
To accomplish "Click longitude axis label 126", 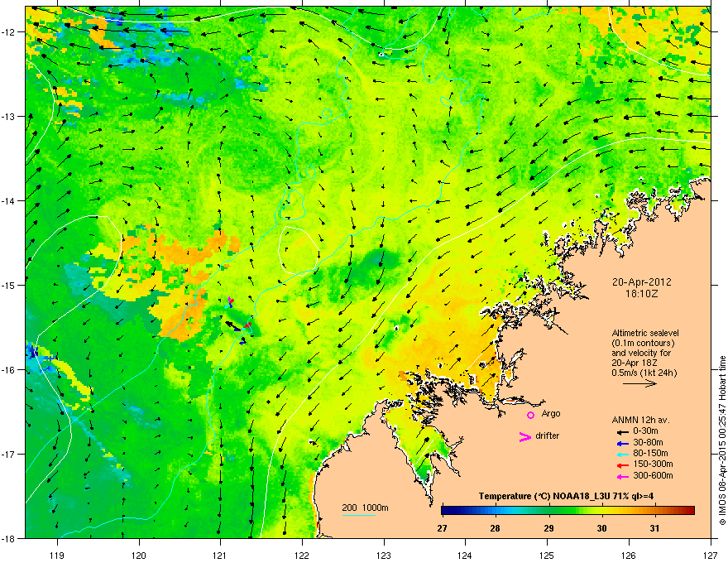I will tap(628, 555).
